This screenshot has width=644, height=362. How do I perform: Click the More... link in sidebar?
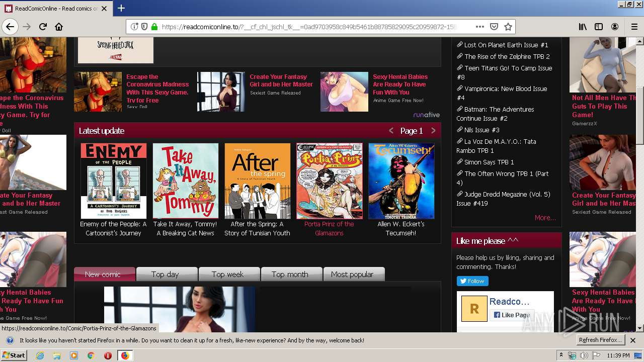[x=545, y=218]
